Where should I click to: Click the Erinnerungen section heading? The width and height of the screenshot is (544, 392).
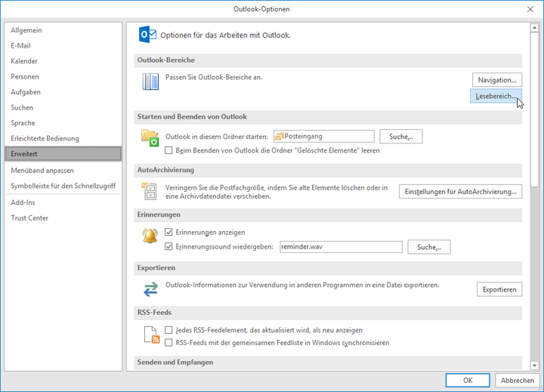click(x=159, y=215)
